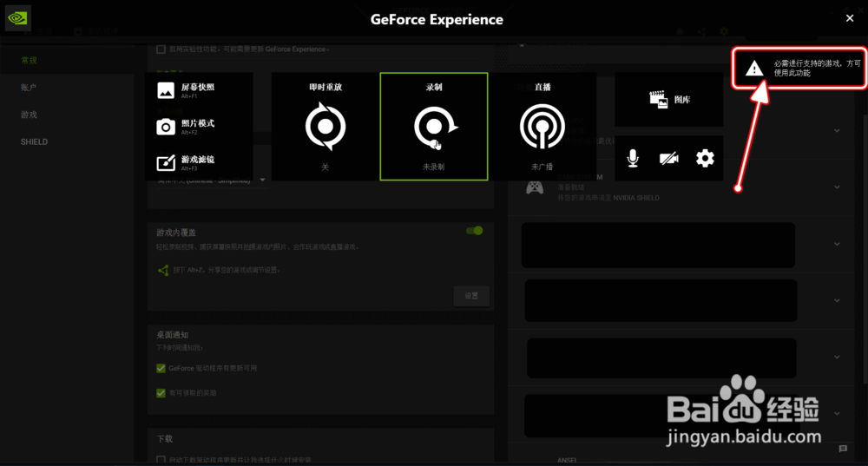The image size is (868, 466).
Task: Open overlay settings via white gear icon
Action: [705, 158]
